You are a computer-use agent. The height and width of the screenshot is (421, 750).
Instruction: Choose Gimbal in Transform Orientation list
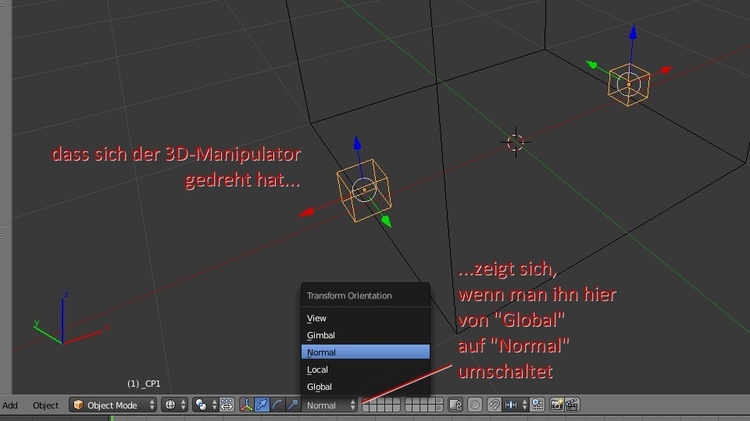(365, 335)
